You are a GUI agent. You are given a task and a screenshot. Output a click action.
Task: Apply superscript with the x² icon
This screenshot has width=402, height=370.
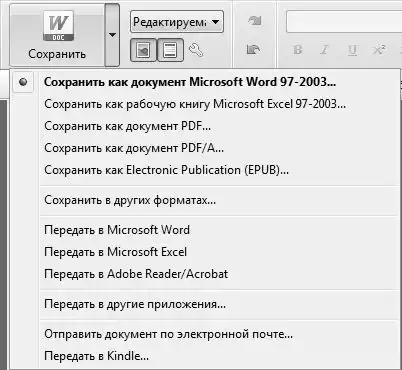pos(379,50)
